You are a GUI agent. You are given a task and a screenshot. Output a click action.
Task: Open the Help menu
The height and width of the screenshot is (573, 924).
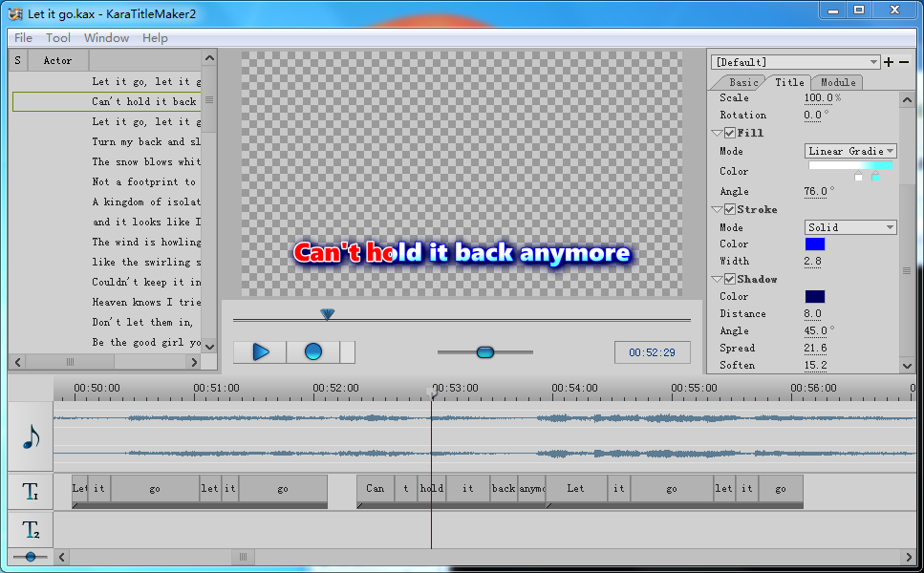(x=155, y=37)
